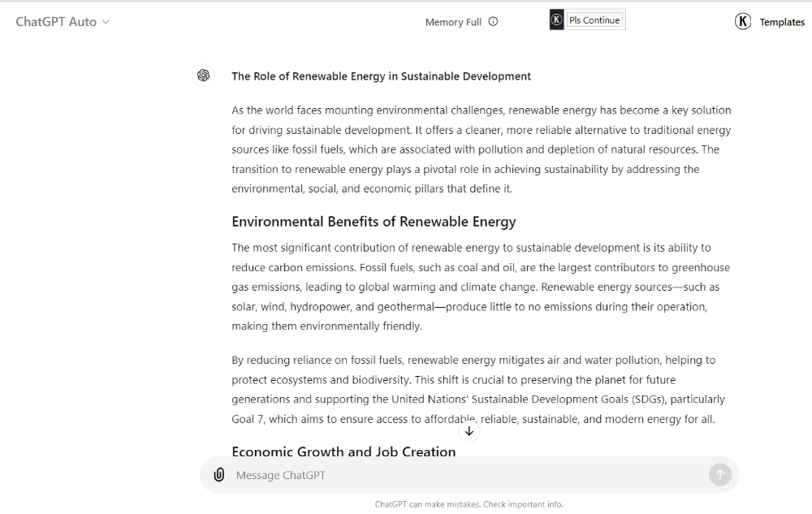
Task: Open the Templates menu
Action: (782, 22)
